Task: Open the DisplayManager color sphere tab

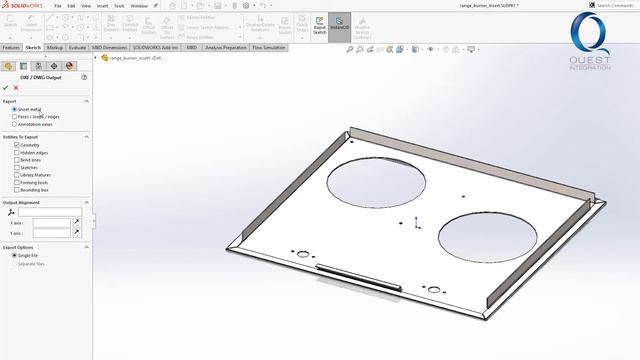Action: (69, 66)
